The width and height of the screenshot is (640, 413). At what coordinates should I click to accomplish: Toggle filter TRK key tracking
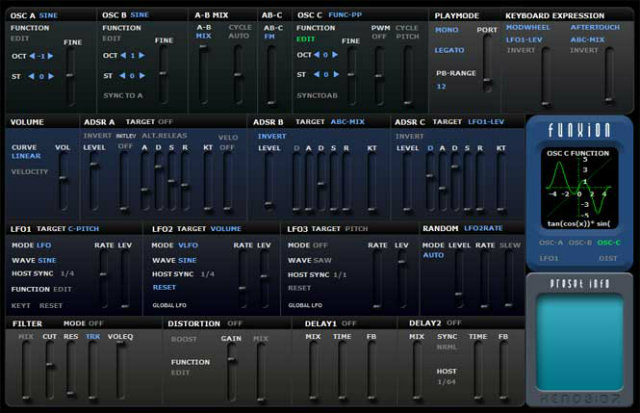93,337
